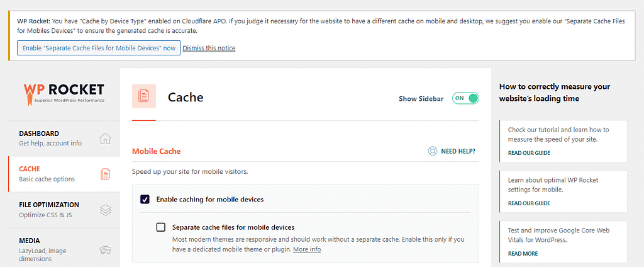Image resolution: width=644 pixels, height=267 pixels.
Task: Open Read Our Guide for measuring site speed
Action: point(529,153)
